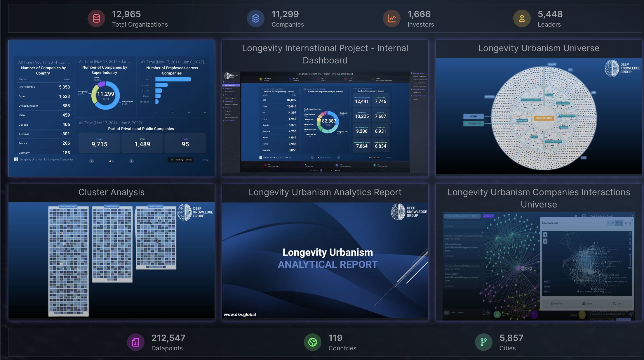Select the second carousel page dot
The height and width of the screenshot is (360, 644).
[113, 161]
